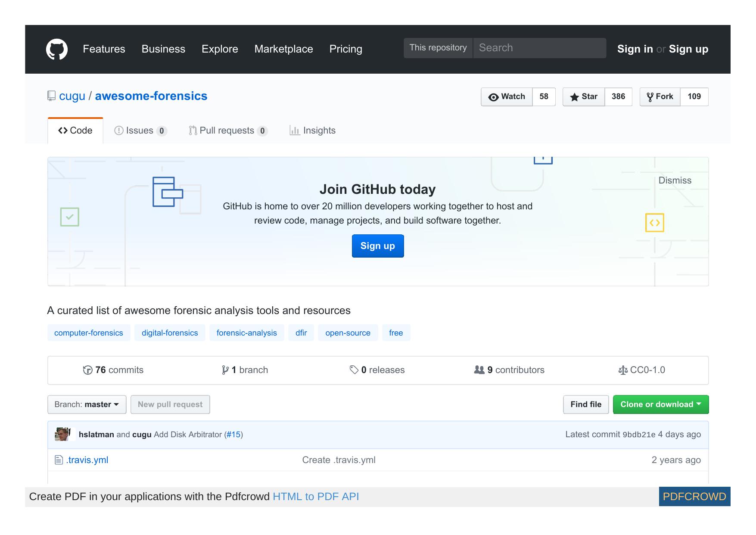The width and height of the screenshot is (756, 535).
Task: Open the Marketplace menu item
Action: [x=283, y=49]
